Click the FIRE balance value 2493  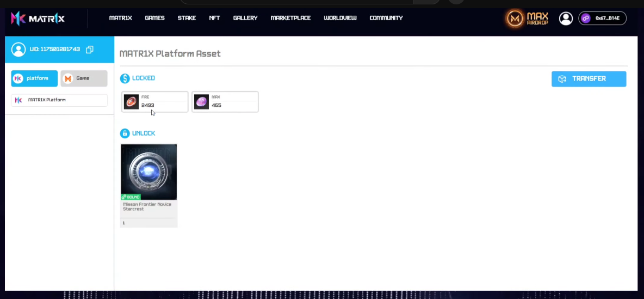coord(147,105)
